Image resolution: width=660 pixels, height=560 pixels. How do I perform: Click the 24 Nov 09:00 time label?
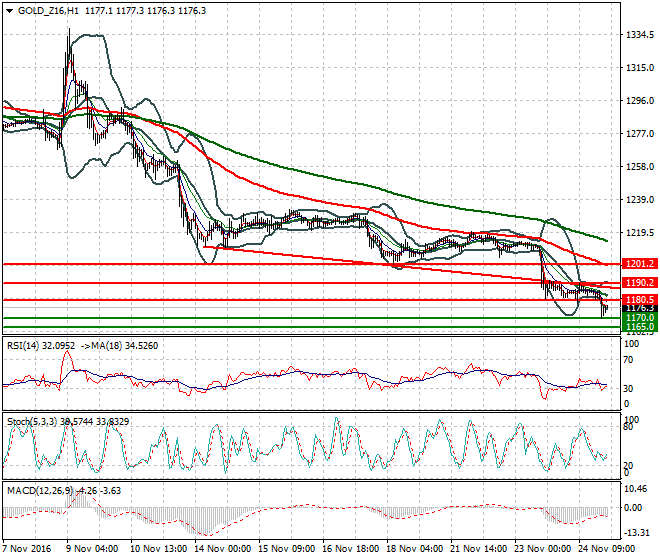point(606,549)
